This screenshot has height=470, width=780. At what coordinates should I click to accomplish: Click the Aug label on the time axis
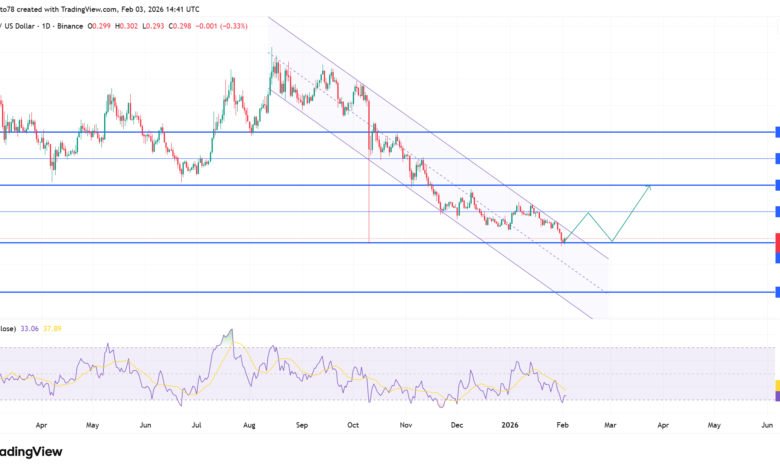pyautogui.click(x=249, y=425)
